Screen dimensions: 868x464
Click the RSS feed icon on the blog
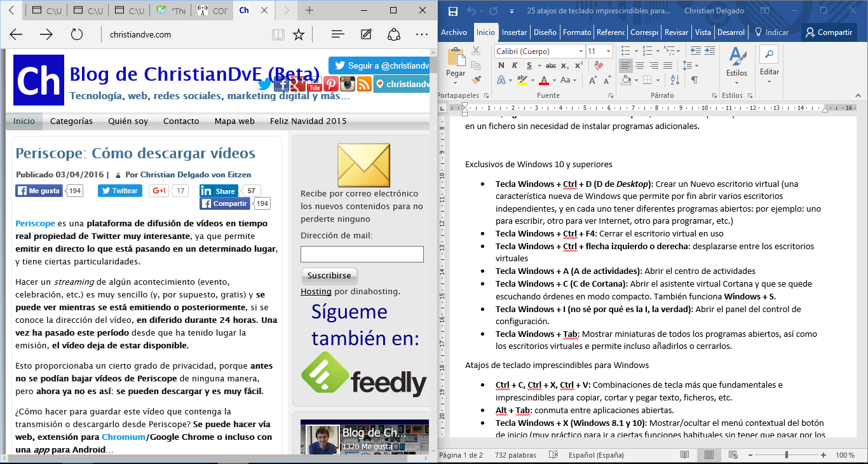pyautogui.click(x=364, y=84)
